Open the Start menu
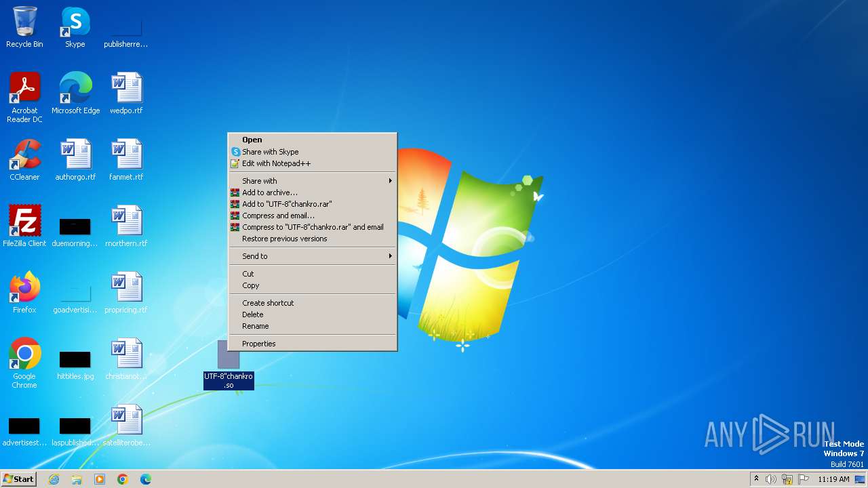The height and width of the screenshot is (488, 868). tap(18, 479)
